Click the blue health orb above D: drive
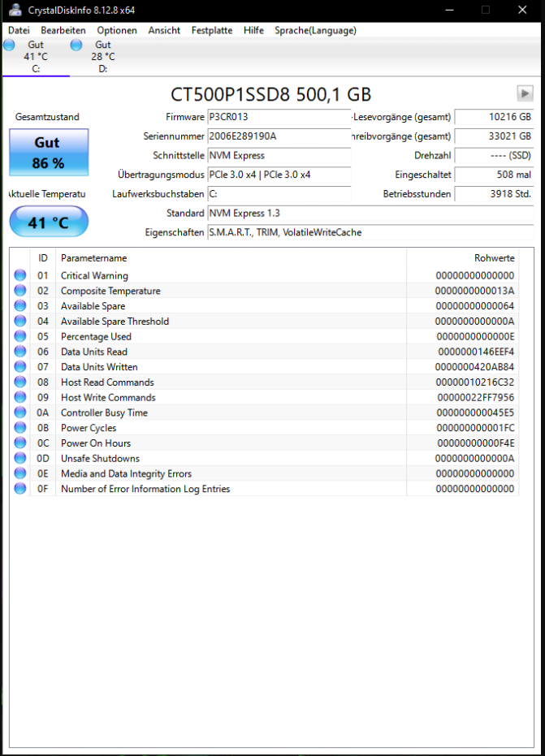This screenshot has width=545, height=756. click(76, 45)
